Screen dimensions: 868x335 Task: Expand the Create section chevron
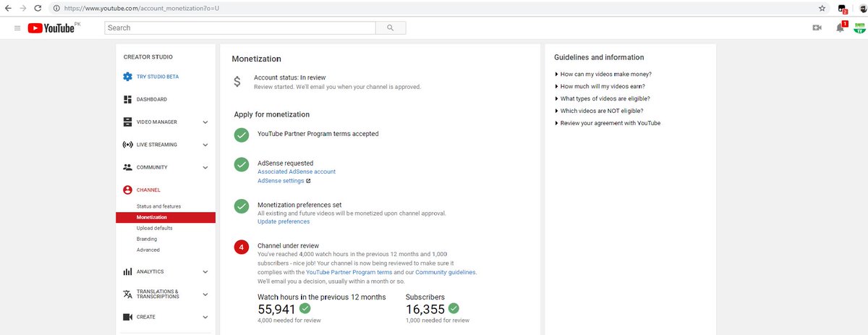(x=205, y=318)
